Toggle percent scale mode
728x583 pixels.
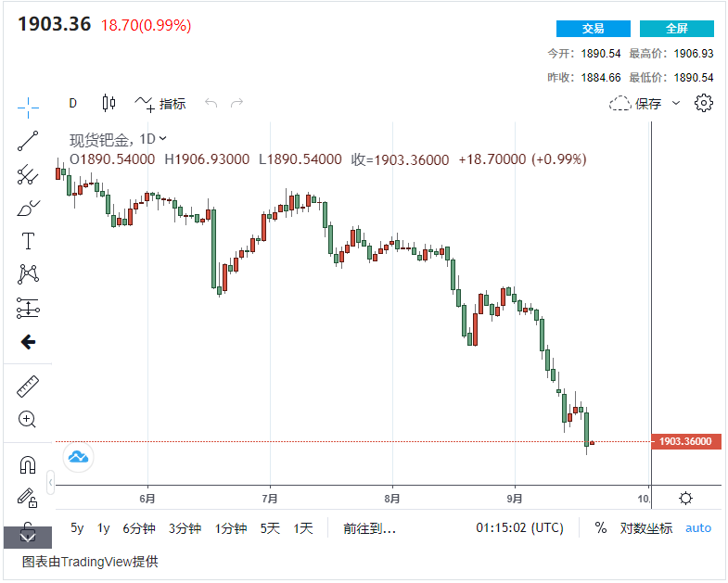(601, 527)
